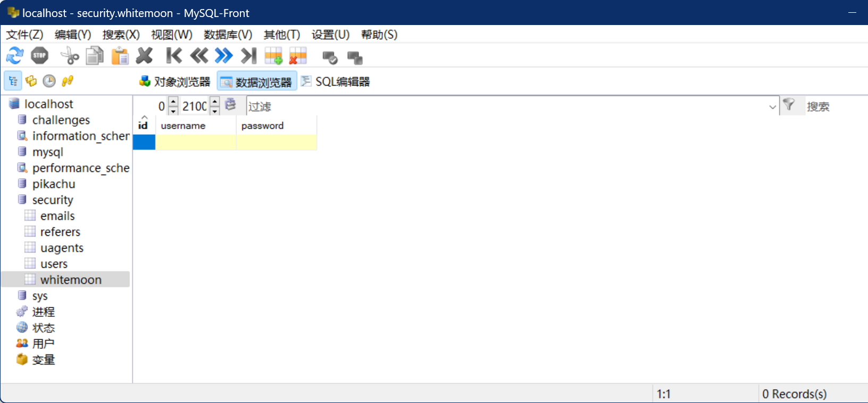Click the funnel filter icon
The image size is (868, 403).
[789, 105]
